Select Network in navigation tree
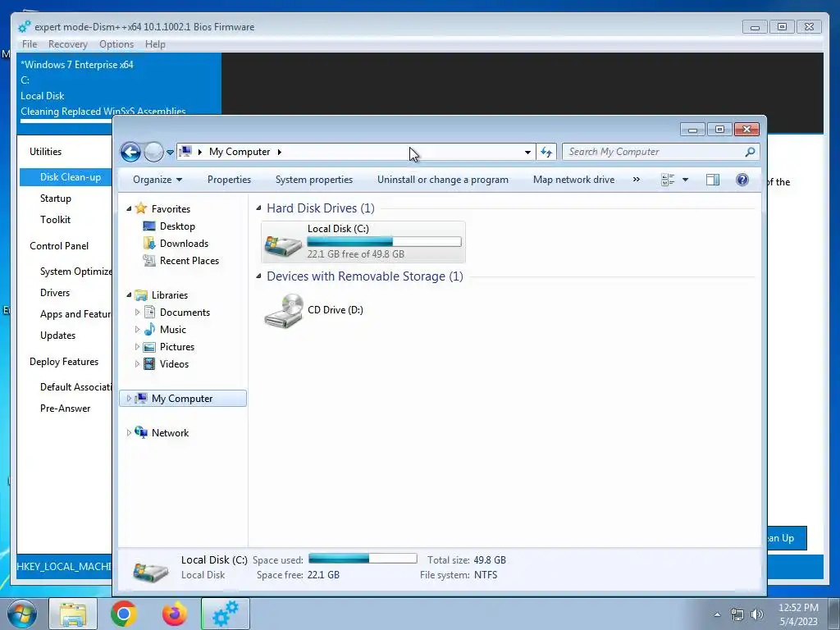This screenshot has height=630, width=840. (170, 432)
